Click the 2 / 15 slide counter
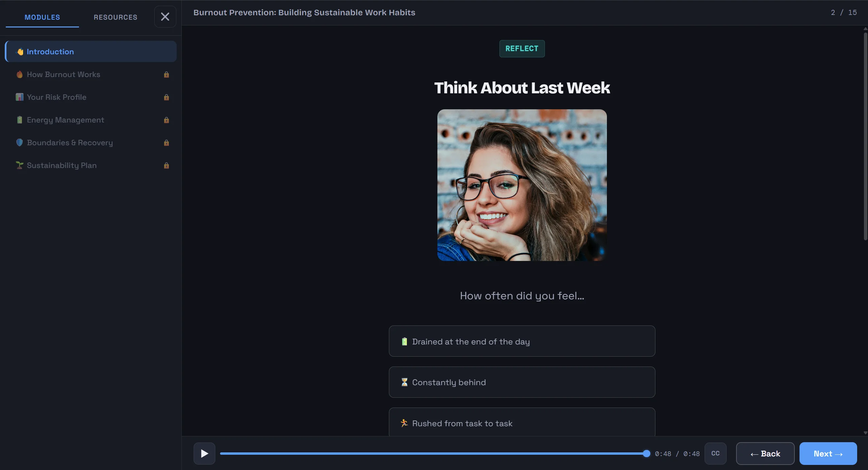Screen dimensions: 868x470 pyautogui.click(x=844, y=13)
